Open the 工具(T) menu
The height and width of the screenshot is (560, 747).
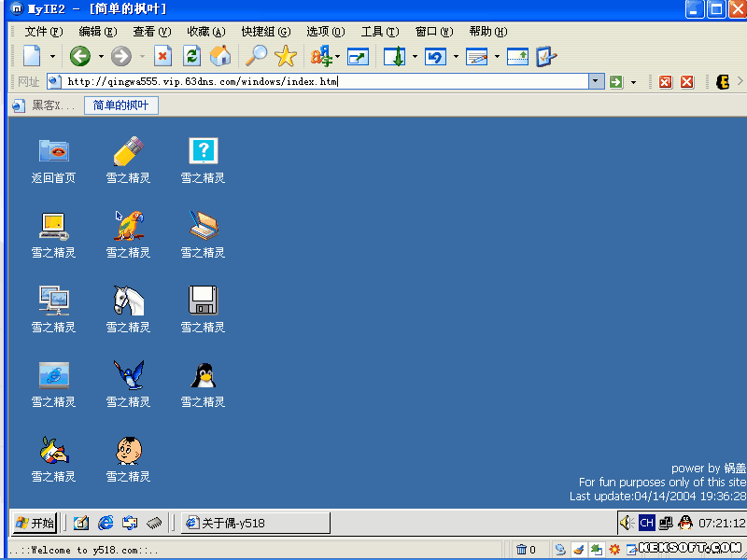click(380, 32)
